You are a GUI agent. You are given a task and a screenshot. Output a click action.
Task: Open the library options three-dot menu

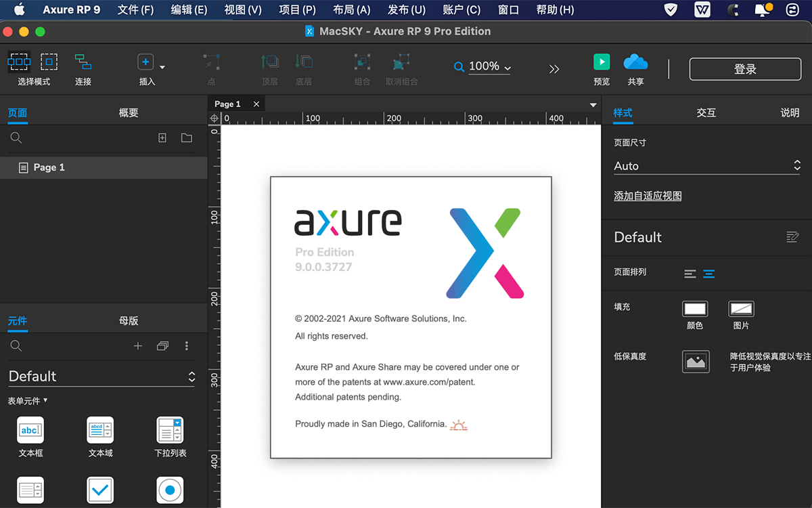[187, 346]
